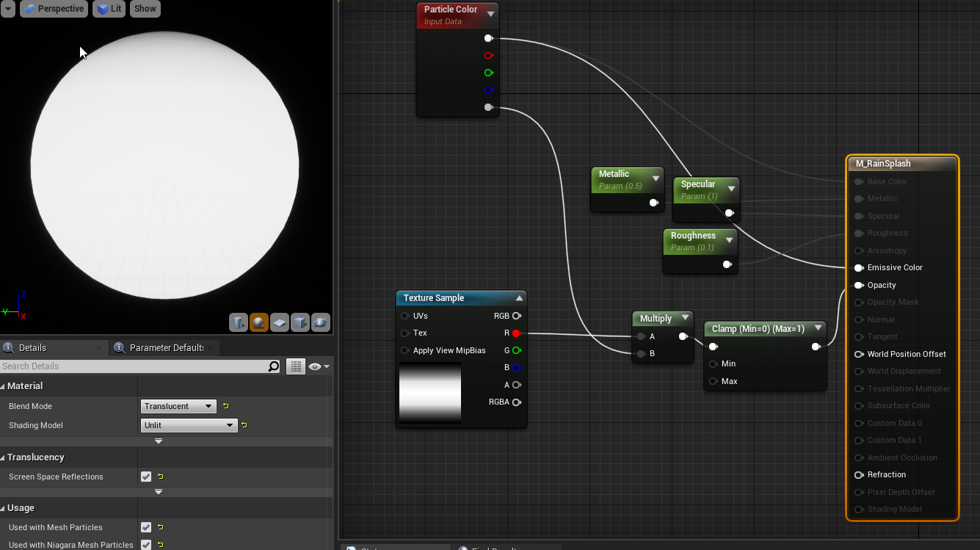Click the eye view options icon in Details
This screenshot has height=550, width=980.
click(x=315, y=366)
